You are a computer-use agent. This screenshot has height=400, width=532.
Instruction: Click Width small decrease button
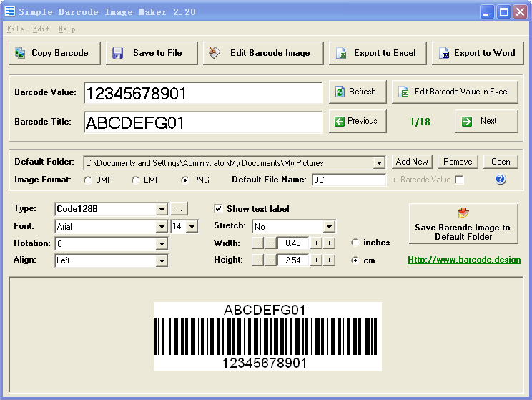point(270,243)
